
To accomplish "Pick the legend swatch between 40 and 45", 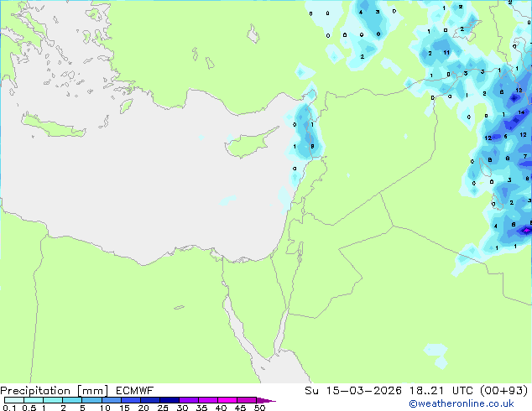I will pyautogui.click(x=227, y=400).
